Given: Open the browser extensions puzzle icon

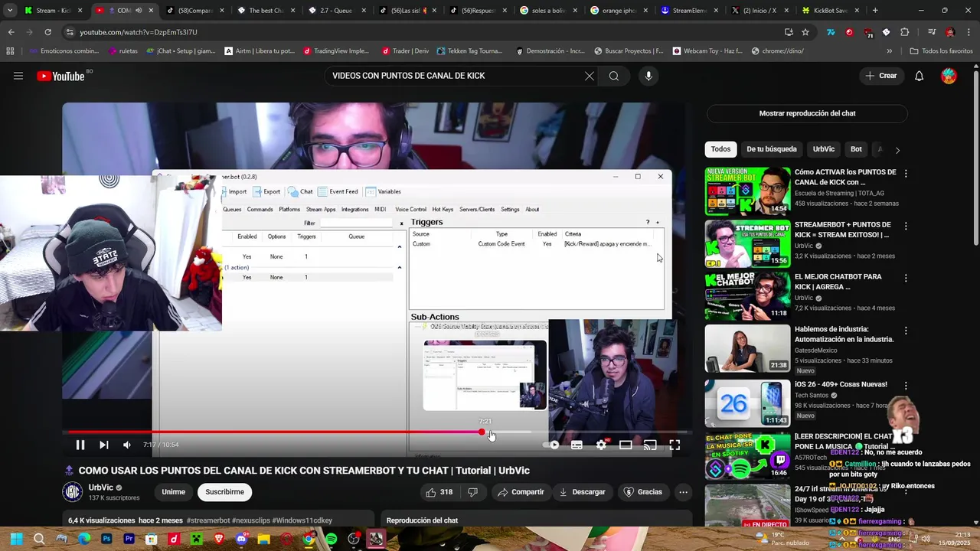Looking at the screenshot, I should pos(904,32).
